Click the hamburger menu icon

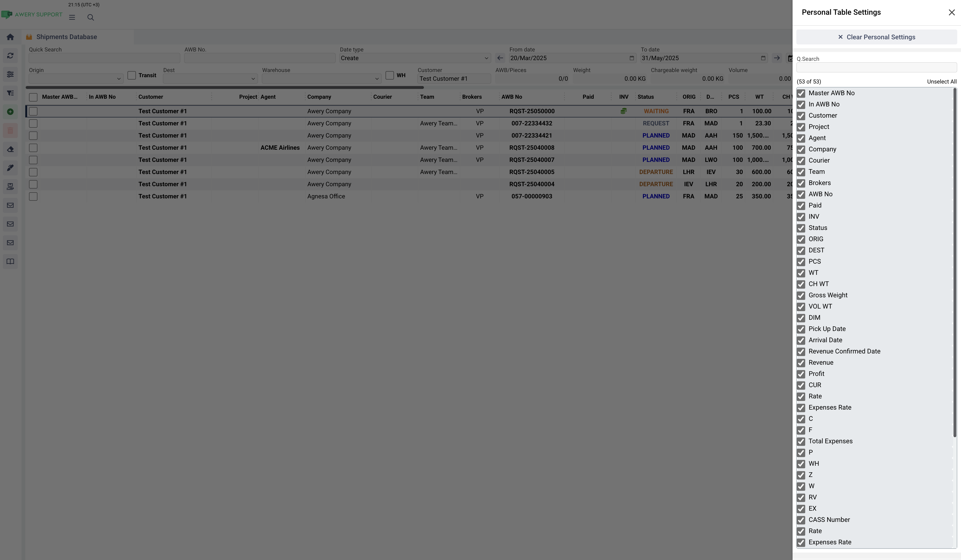click(x=72, y=18)
